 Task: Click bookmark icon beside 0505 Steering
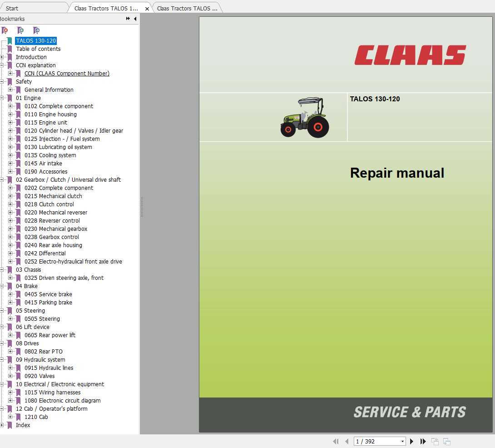(x=18, y=319)
